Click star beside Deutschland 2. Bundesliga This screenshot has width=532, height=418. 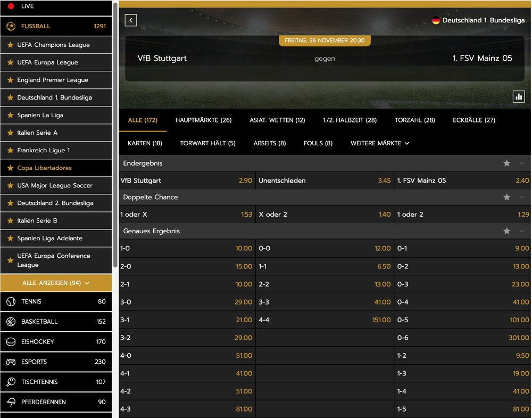(11, 203)
